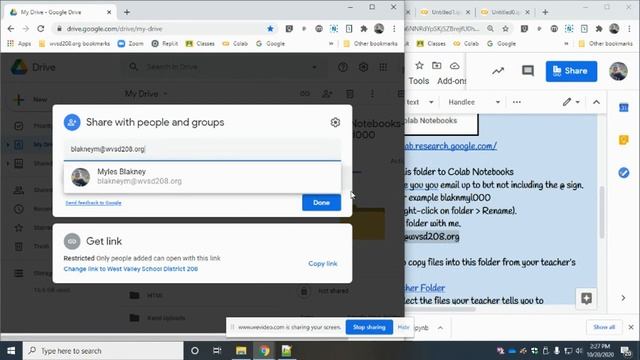
Task: Open Google Calendar side panel icon
Action: coord(624,108)
